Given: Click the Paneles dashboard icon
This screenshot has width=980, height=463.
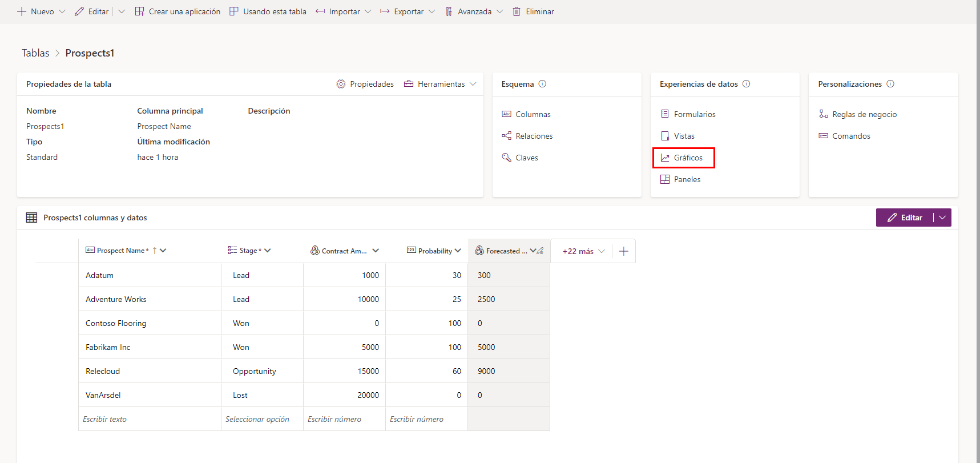Looking at the screenshot, I should (x=665, y=179).
